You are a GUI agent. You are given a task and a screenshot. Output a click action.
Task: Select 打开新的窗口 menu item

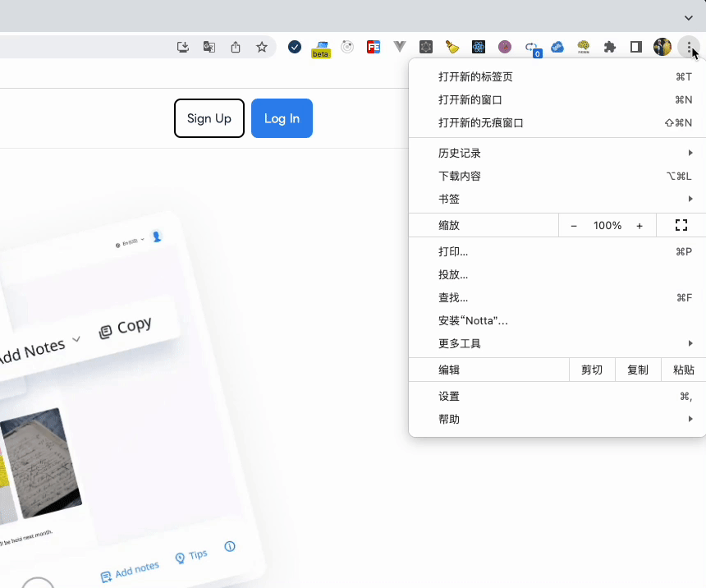(557, 100)
